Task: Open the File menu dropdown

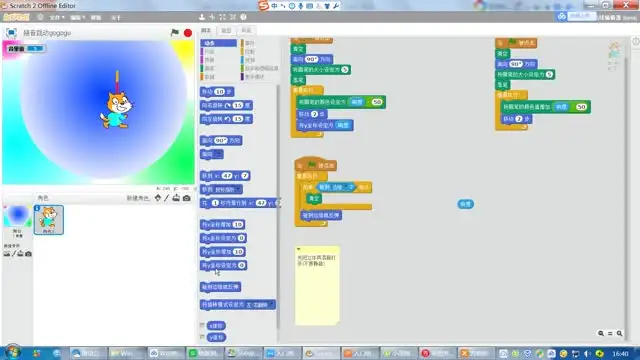Action: [x=57, y=18]
